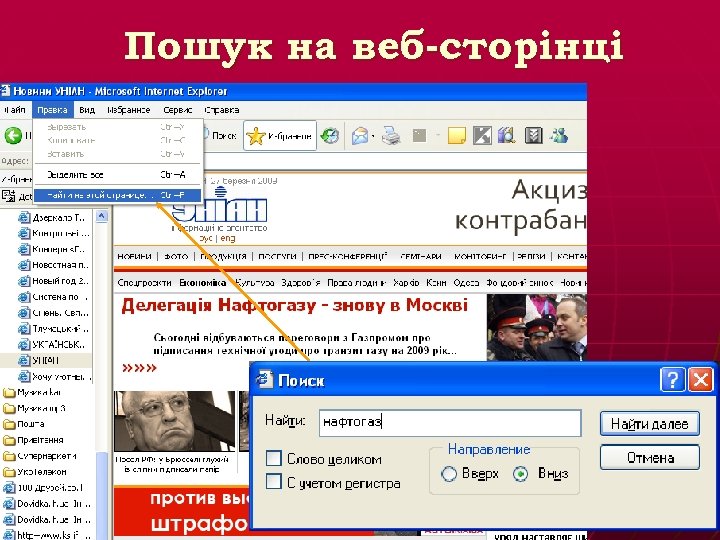Expand the Музика ц 3 folder

34,408
